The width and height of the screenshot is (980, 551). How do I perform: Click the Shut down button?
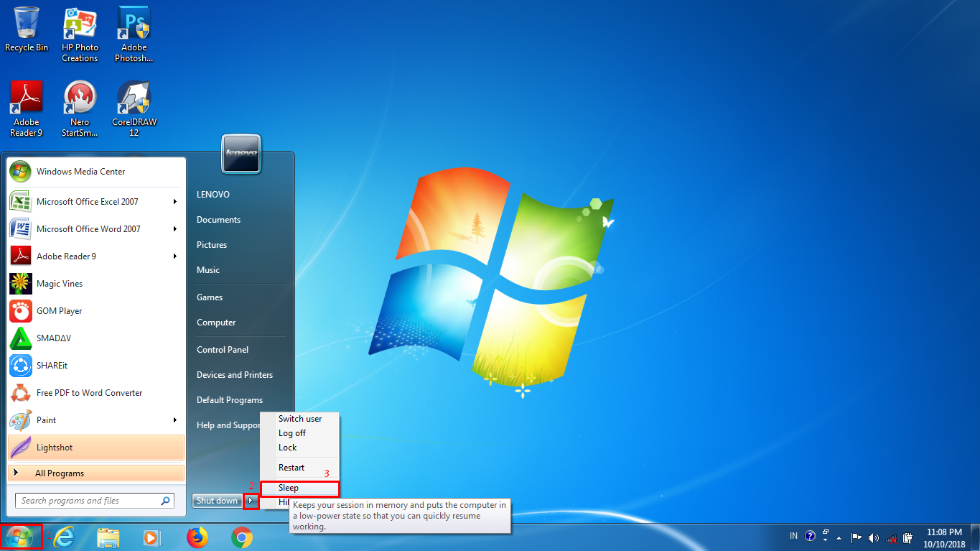(218, 501)
